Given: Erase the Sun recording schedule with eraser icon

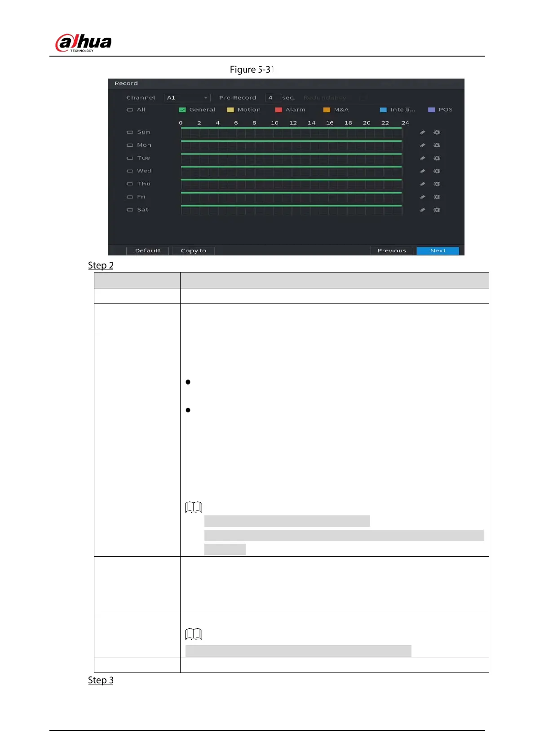Looking at the screenshot, I should 422,132.
